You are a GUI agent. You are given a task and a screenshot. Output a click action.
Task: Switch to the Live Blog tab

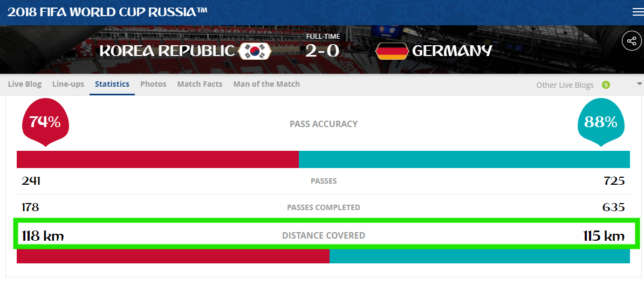click(x=25, y=84)
